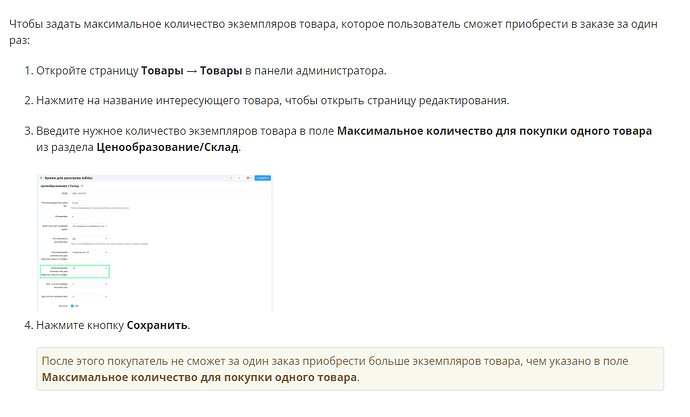This screenshot has height=417, width=690.
Task: Open the minimum purchase quantity dropdown
Action: pyautogui.click(x=89, y=253)
